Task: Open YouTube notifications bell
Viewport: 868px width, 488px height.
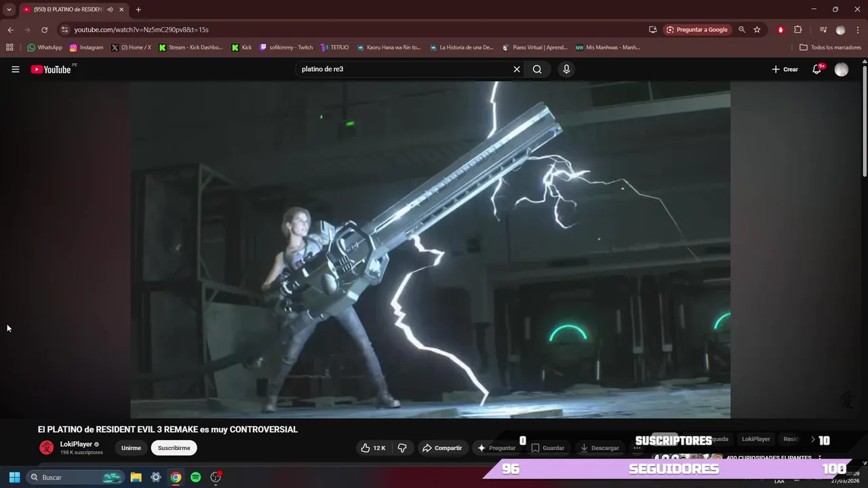Action: click(x=817, y=69)
